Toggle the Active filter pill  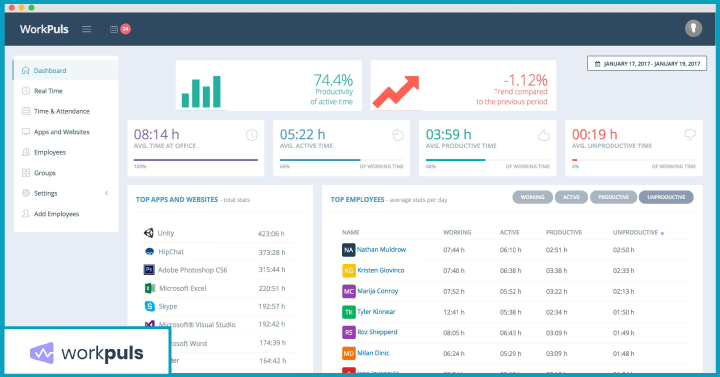tap(571, 197)
